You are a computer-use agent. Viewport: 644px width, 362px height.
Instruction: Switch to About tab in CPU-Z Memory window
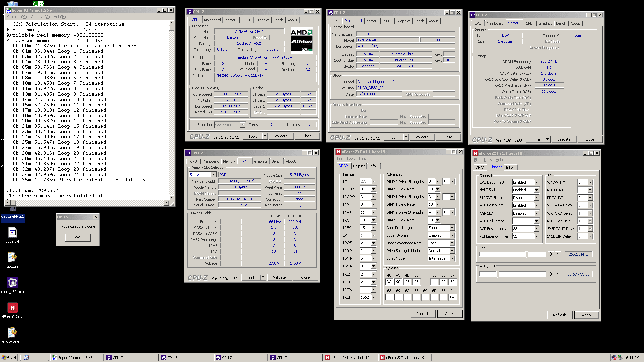pos(575,23)
